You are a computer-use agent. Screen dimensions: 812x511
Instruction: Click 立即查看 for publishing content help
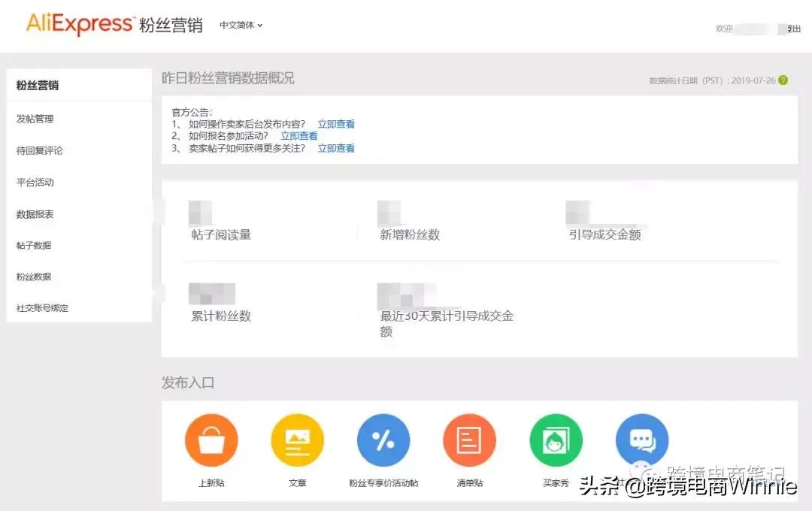coord(336,123)
